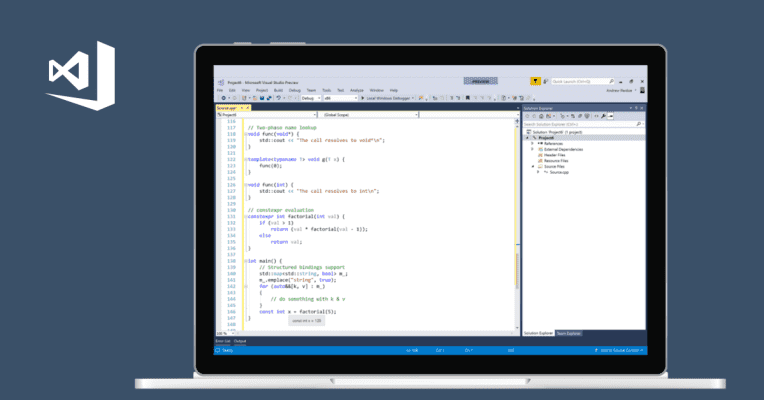Collapse the func(void*) code block

[x=245, y=134]
